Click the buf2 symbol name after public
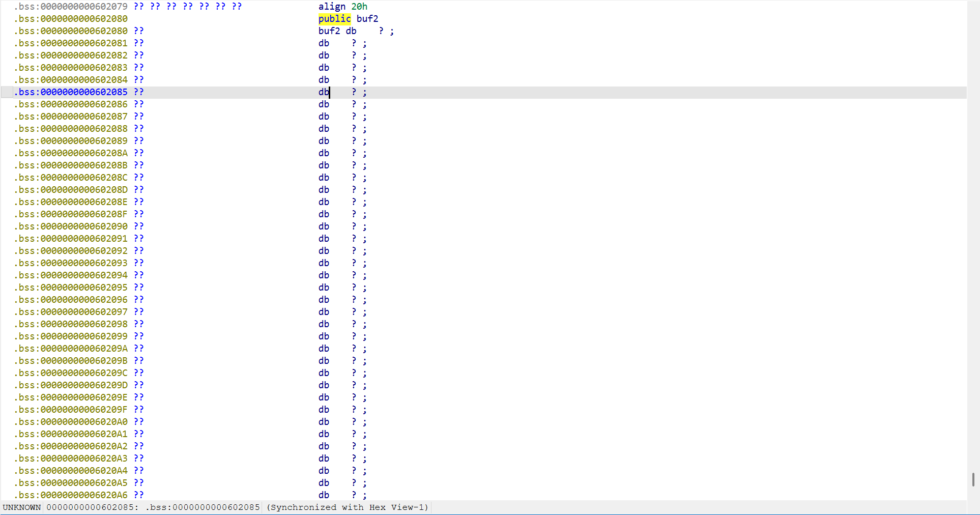Image resolution: width=980 pixels, height=515 pixels. 367,19
